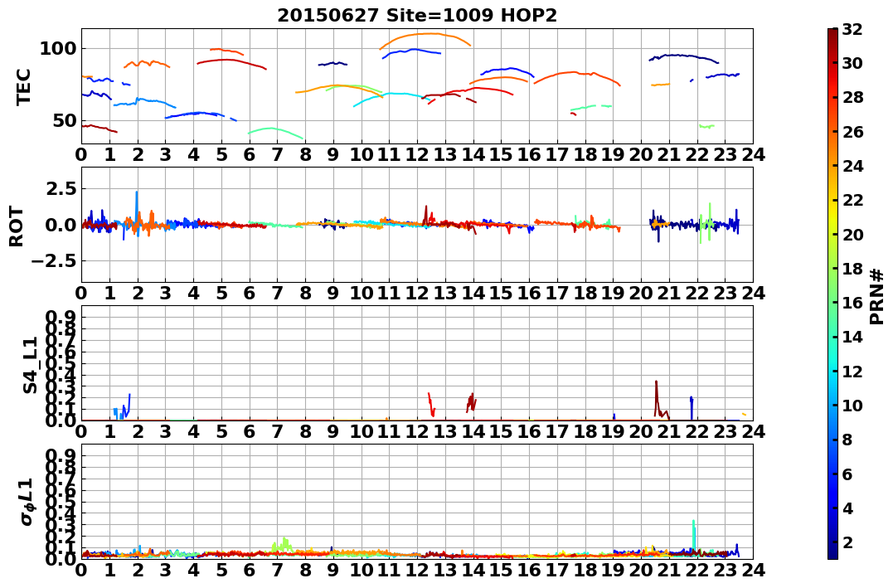The image size is (893, 588).
Task: Click the PRN# colorbar label
Action: 877,296
